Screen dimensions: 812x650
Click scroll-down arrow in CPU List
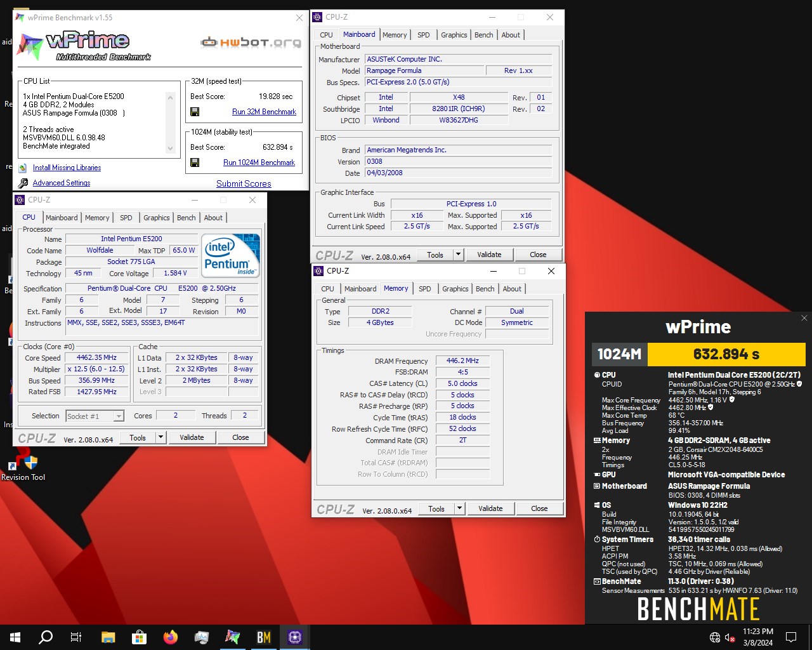pyautogui.click(x=170, y=149)
